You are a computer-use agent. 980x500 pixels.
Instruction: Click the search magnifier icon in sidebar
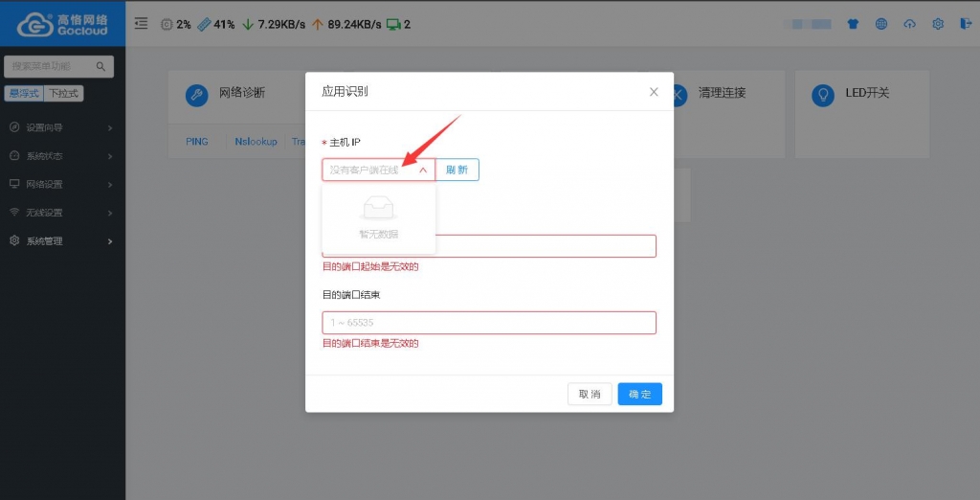click(x=100, y=66)
